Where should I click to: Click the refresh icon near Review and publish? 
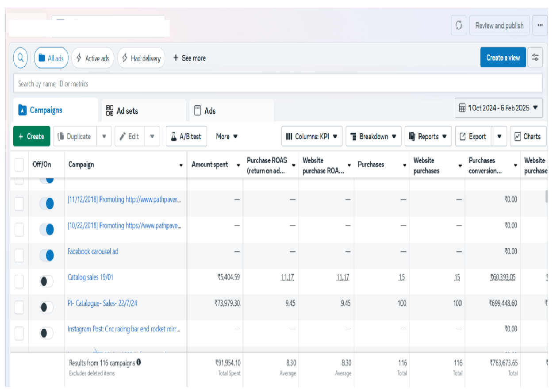point(459,26)
